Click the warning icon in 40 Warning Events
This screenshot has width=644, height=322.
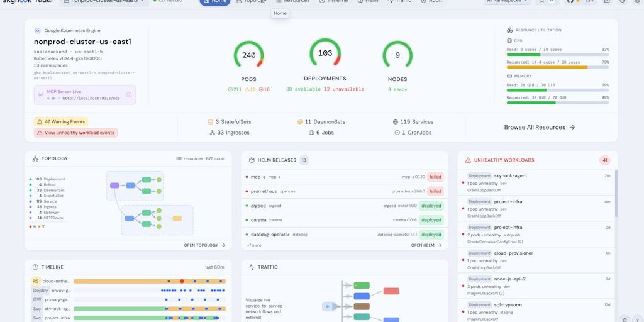click(x=40, y=121)
